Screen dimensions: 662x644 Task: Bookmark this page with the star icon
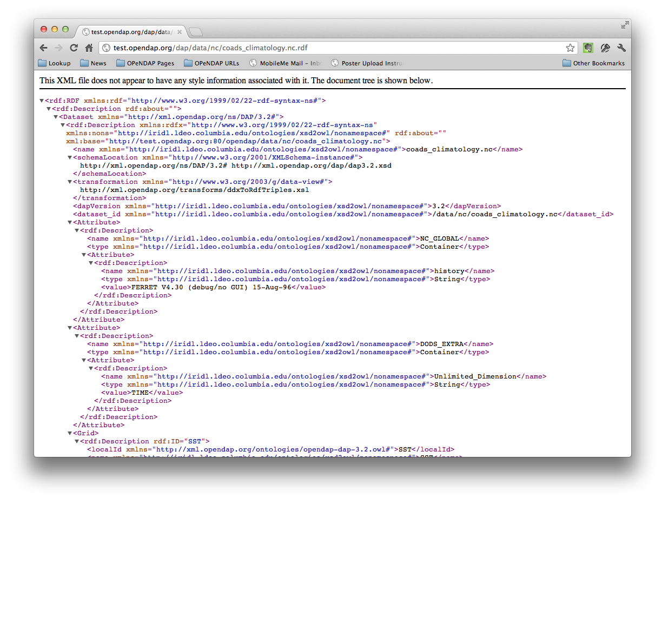coord(570,48)
